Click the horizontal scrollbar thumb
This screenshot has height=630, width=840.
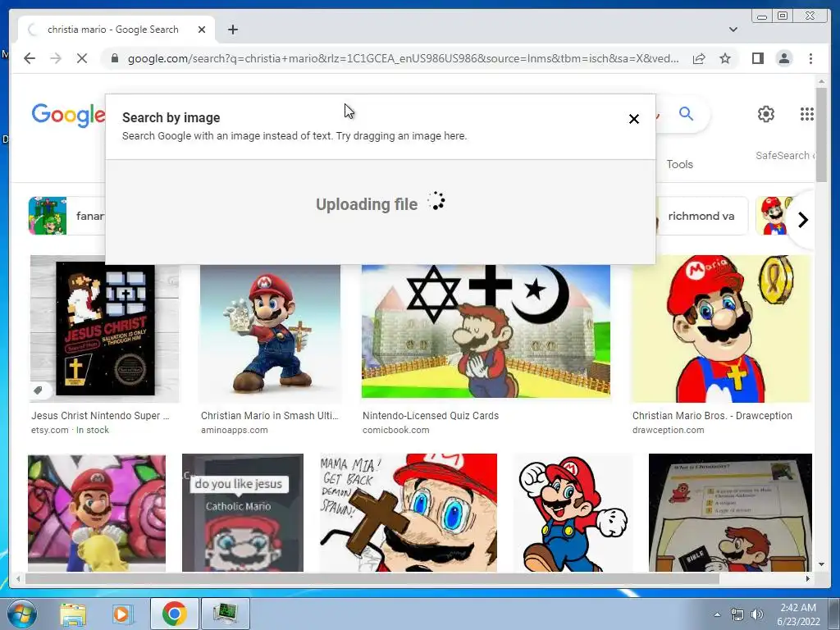coord(372,578)
